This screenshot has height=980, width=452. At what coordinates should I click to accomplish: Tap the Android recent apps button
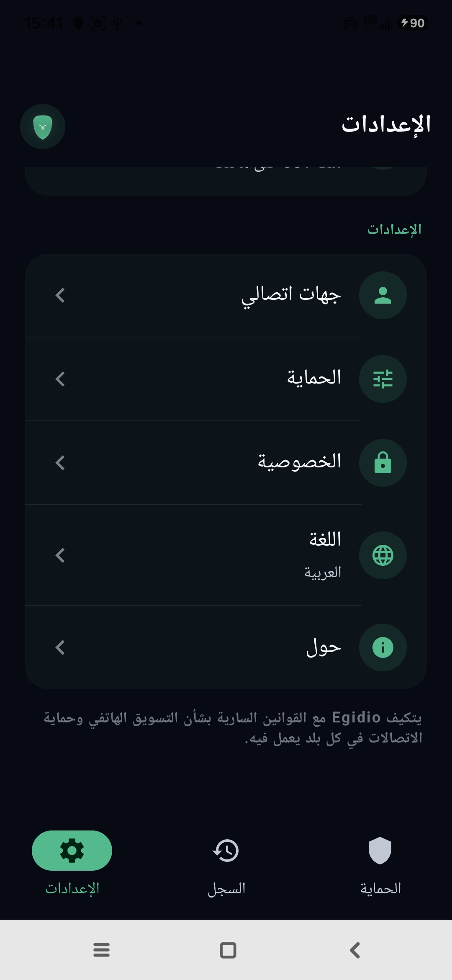101,950
